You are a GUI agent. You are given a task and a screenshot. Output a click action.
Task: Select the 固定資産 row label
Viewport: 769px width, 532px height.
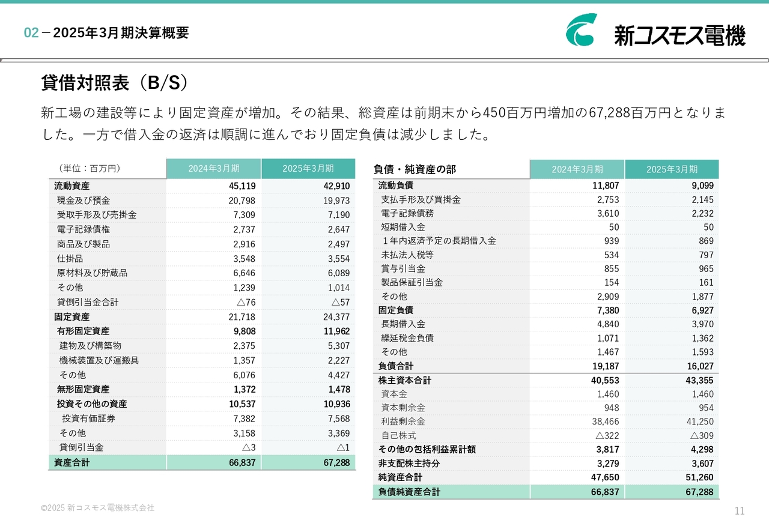[x=71, y=316]
